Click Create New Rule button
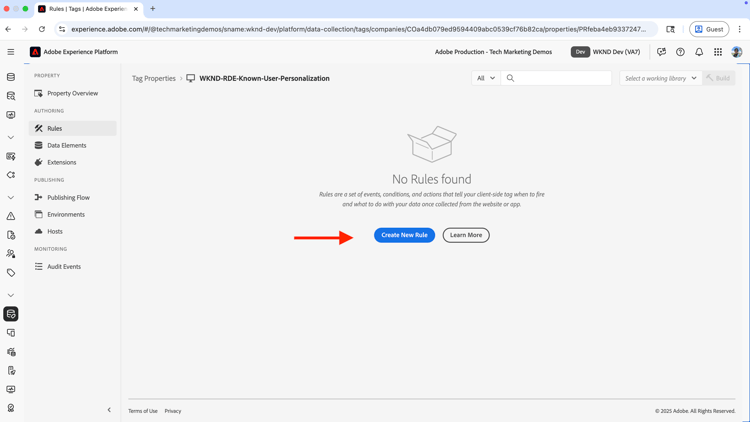This screenshot has height=422, width=750. pos(404,235)
